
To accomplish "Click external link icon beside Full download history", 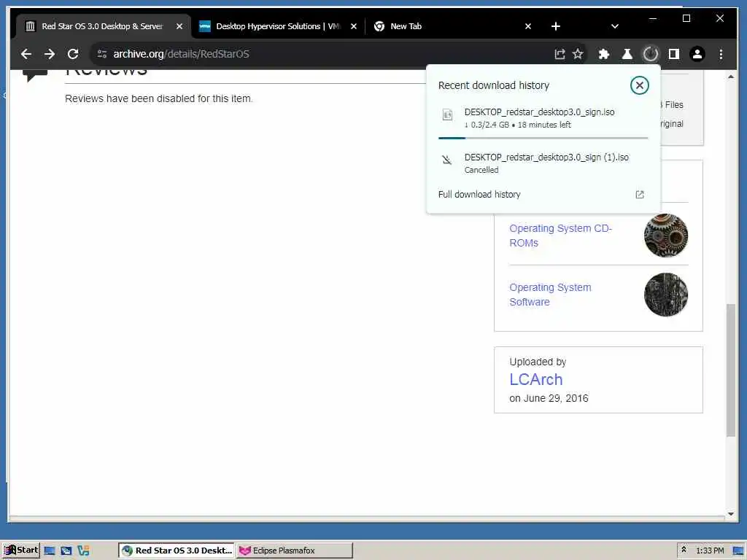I will 639,194.
